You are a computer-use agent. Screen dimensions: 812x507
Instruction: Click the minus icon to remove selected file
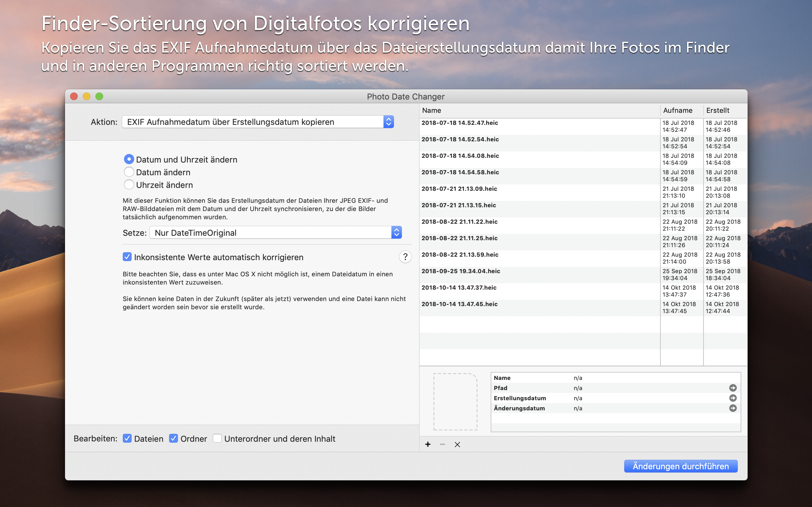click(442, 444)
